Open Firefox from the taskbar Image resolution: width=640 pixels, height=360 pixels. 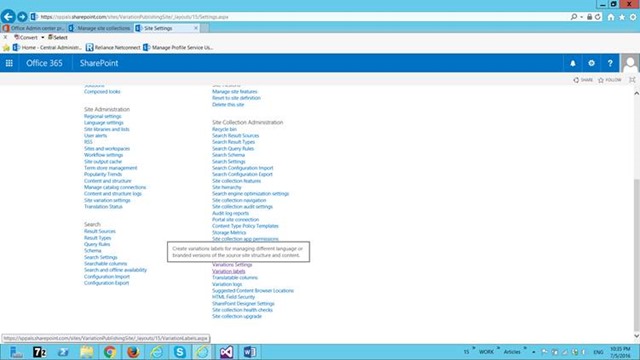[133, 352]
